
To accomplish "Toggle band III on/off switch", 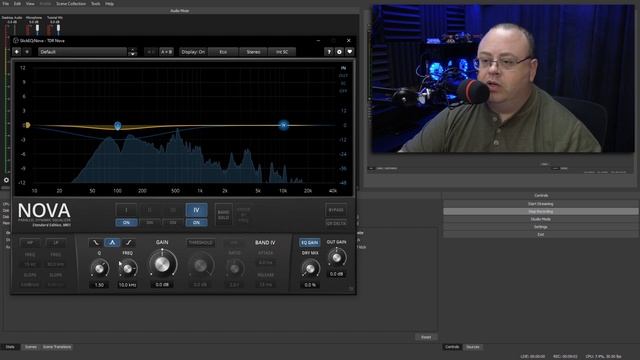I will 173,222.
